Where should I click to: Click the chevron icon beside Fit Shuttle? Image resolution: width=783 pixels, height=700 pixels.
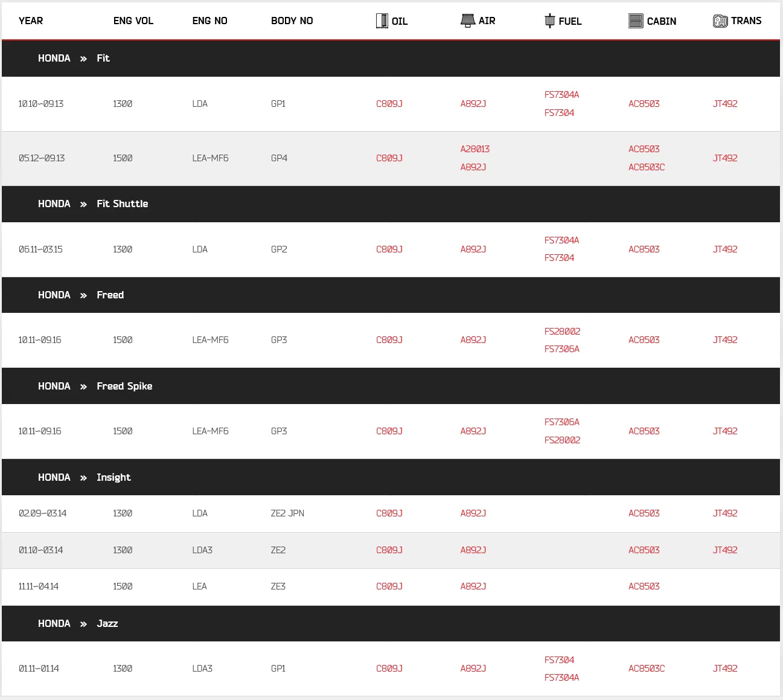83,204
